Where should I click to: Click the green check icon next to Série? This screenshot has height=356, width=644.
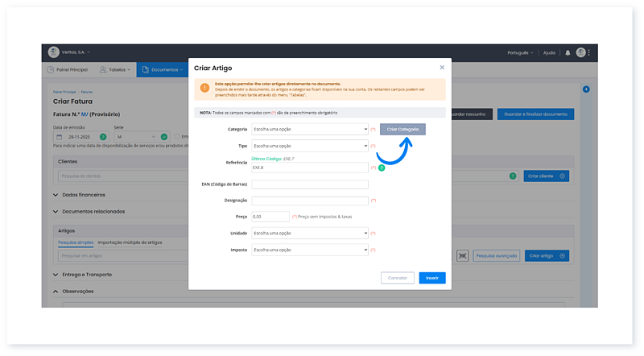(x=164, y=137)
